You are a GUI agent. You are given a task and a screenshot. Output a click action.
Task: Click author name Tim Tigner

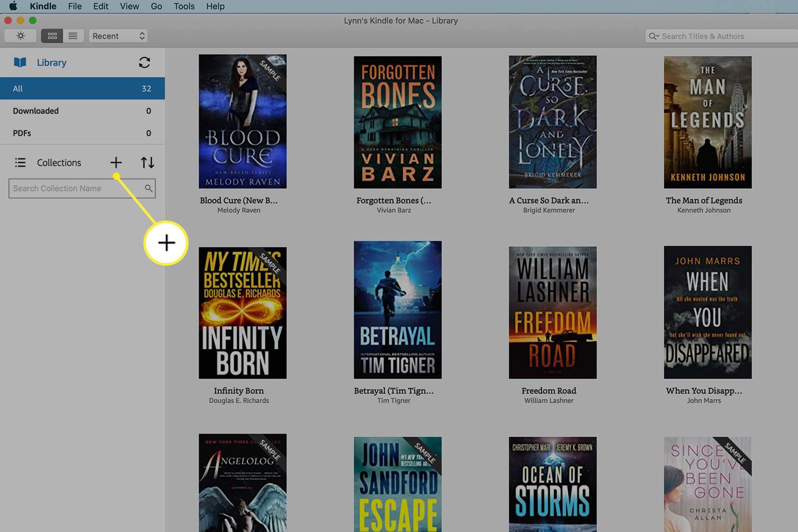coord(394,401)
